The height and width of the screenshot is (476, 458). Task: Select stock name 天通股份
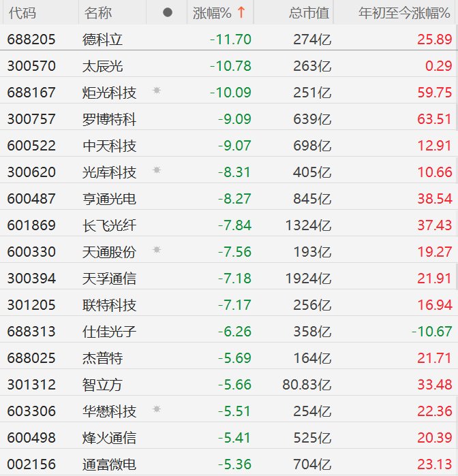(109, 252)
